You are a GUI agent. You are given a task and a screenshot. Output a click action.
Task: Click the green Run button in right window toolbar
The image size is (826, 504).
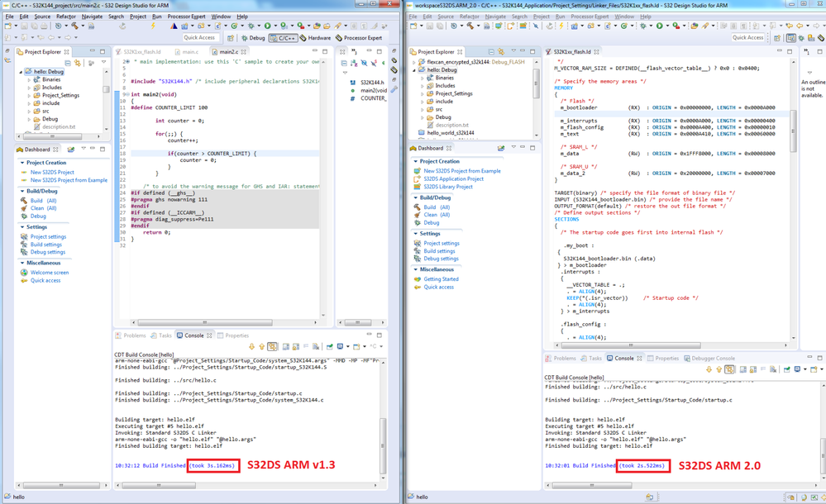pos(659,26)
